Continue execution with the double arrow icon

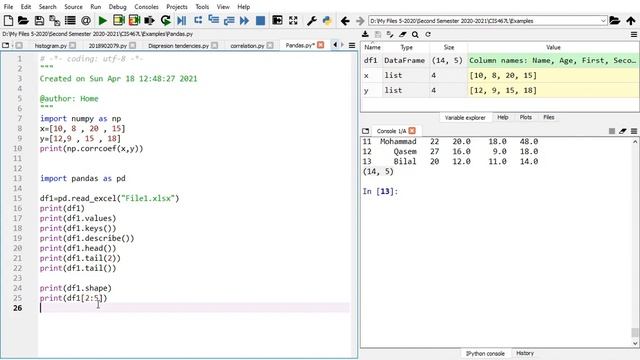click(x=244, y=20)
